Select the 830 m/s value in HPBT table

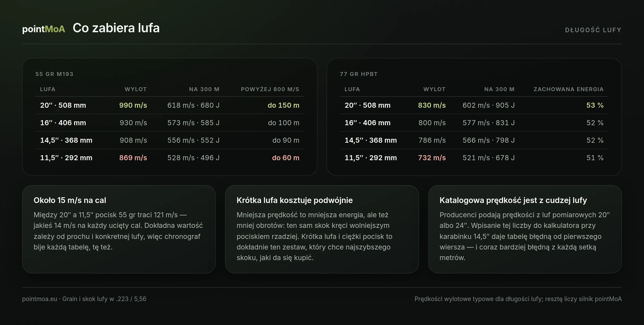coord(432,105)
